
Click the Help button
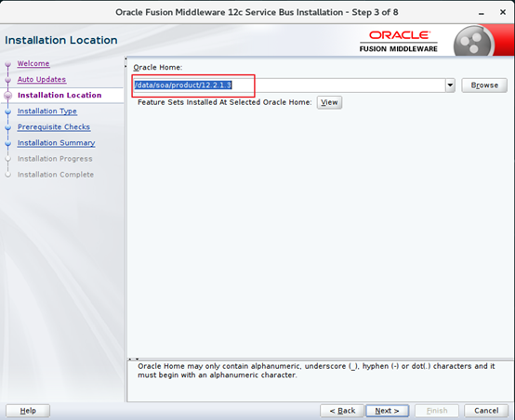pos(28,411)
